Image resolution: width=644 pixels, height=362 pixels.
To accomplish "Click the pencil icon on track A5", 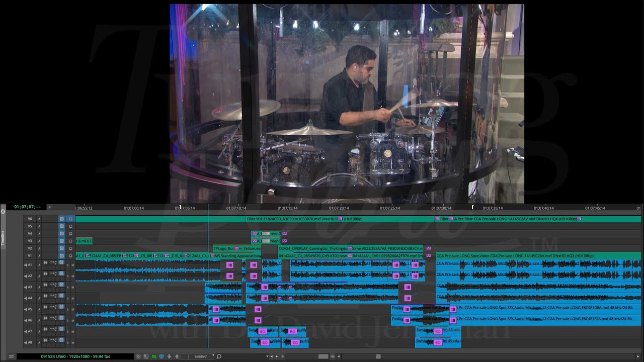I will point(39,309).
